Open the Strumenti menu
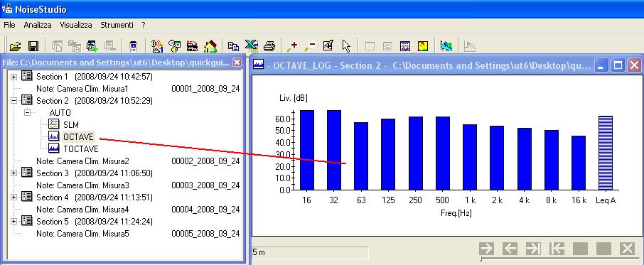Viewport: 644px width, 265px height. coord(117,25)
